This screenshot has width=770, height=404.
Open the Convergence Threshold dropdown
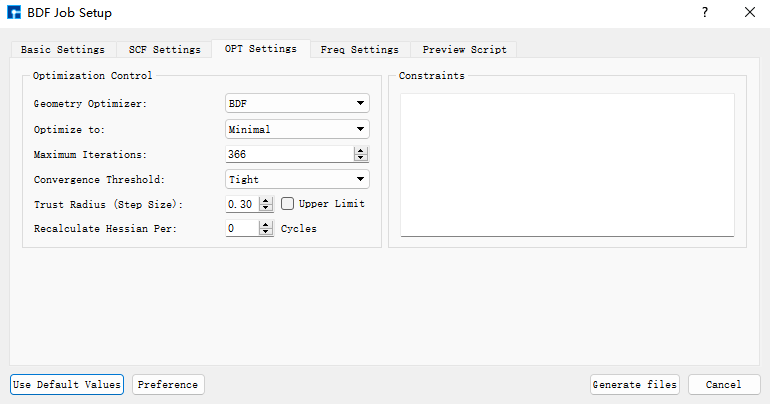pos(297,180)
